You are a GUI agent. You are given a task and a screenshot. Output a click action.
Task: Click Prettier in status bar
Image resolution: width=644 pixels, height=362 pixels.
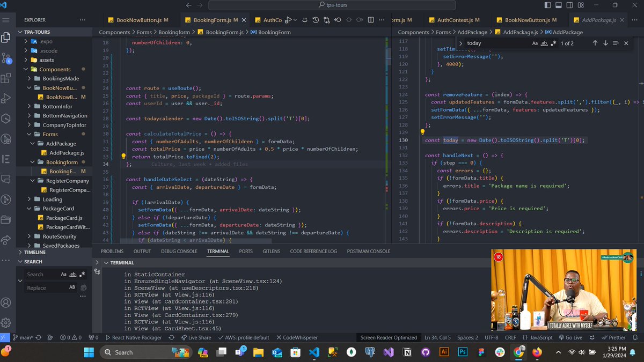click(x=613, y=337)
